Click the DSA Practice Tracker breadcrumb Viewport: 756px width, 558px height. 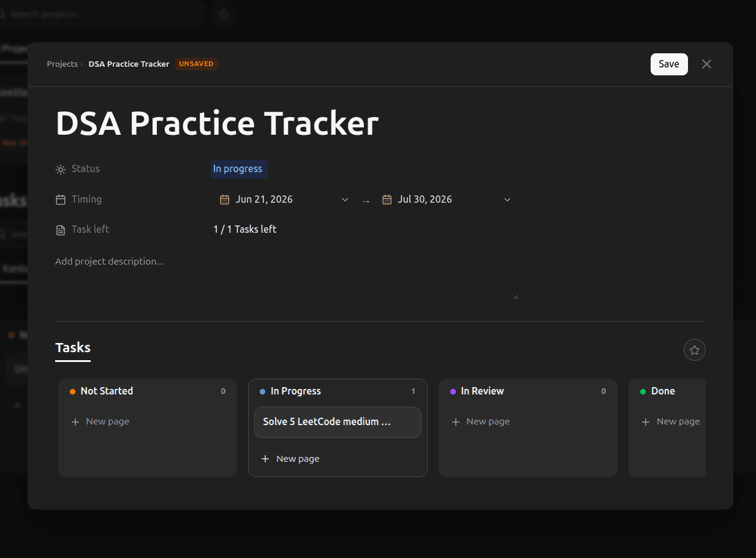click(x=129, y=64)
